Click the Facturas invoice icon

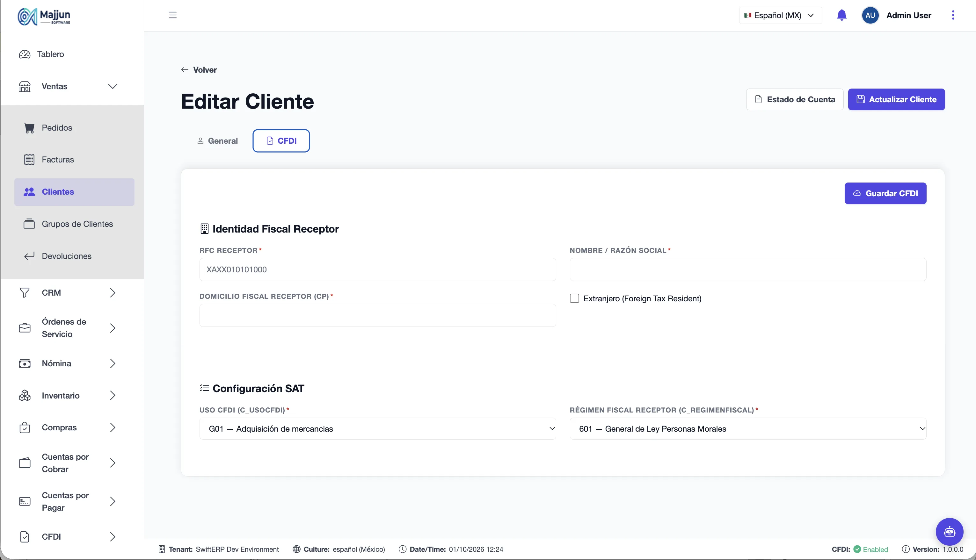click(x=29, y=160)
